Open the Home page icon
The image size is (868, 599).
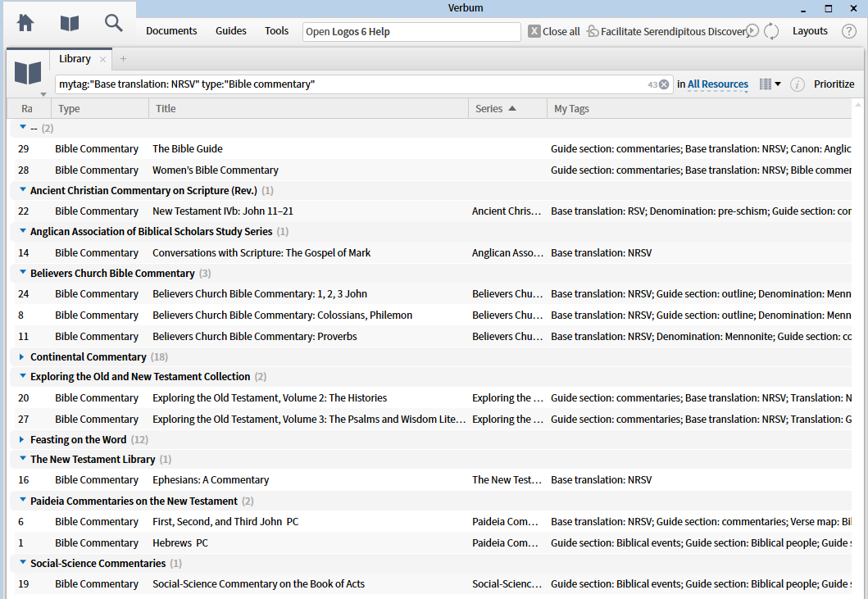coord(25,23)
